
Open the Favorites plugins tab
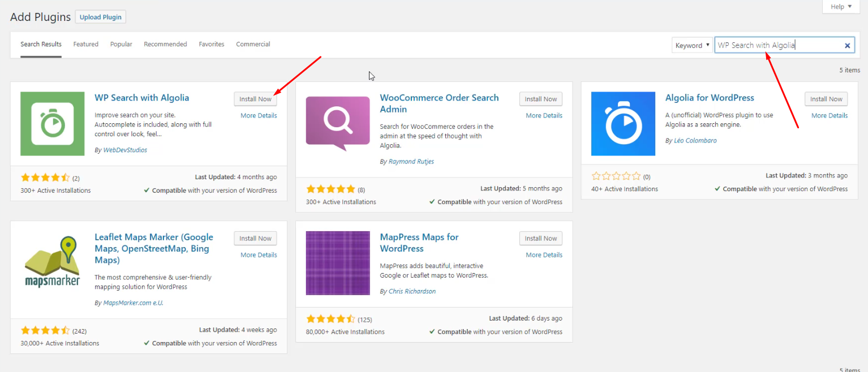[x=212, y=44]
